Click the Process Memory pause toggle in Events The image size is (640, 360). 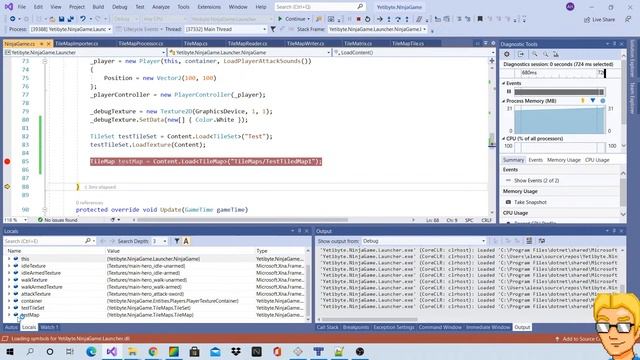pos(509,92)
